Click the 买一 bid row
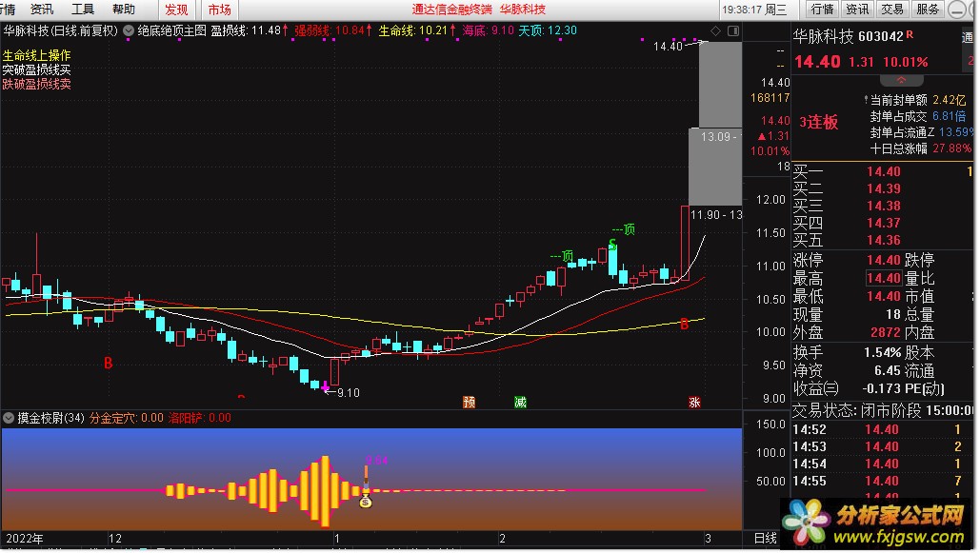The width and height of the screenshot is (980, 553). click(x=883, y=171)
